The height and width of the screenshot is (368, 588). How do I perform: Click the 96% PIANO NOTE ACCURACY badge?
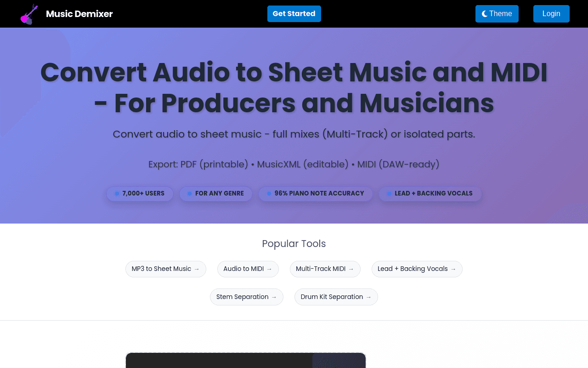pyautogui.click(x=316, y=194)
